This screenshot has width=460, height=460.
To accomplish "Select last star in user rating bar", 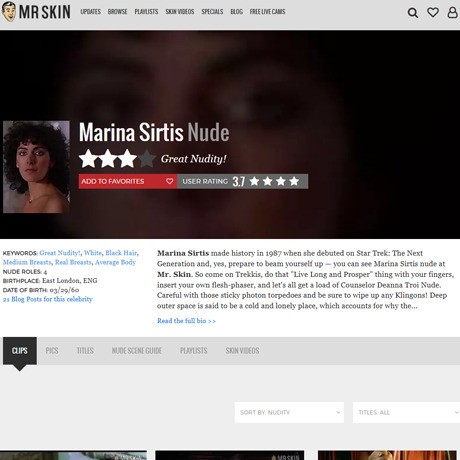I will 294,181.
